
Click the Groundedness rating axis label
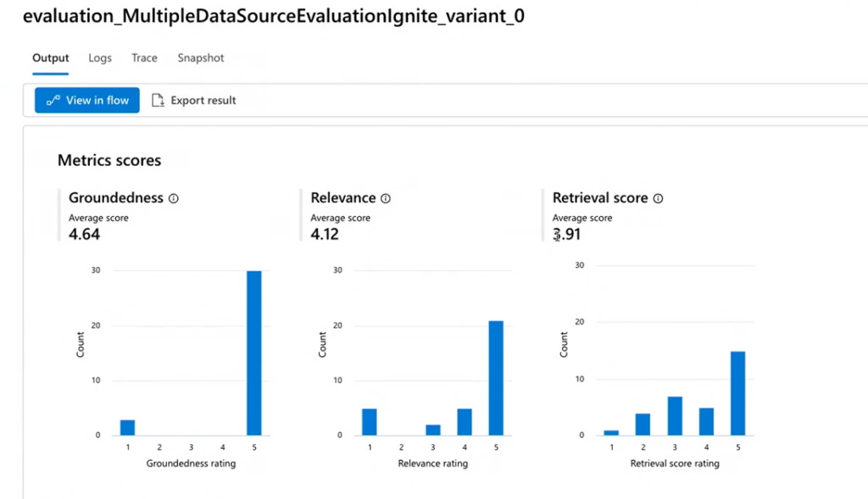click(191, 463)
